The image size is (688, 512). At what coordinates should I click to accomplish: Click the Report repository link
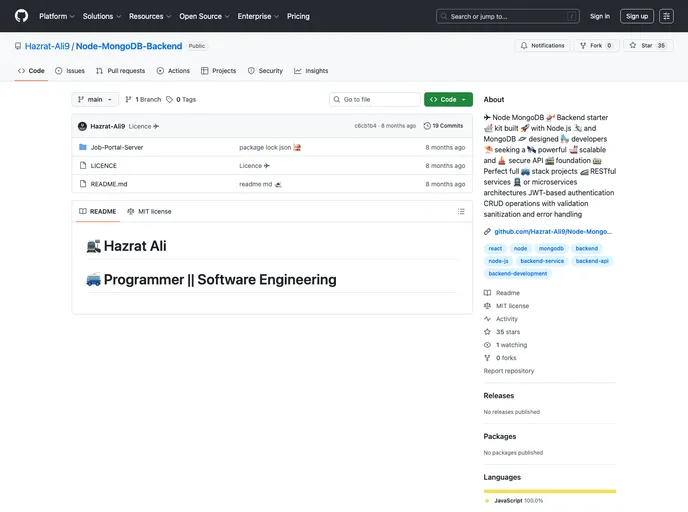pyautogui.click(x=509, y=371)
